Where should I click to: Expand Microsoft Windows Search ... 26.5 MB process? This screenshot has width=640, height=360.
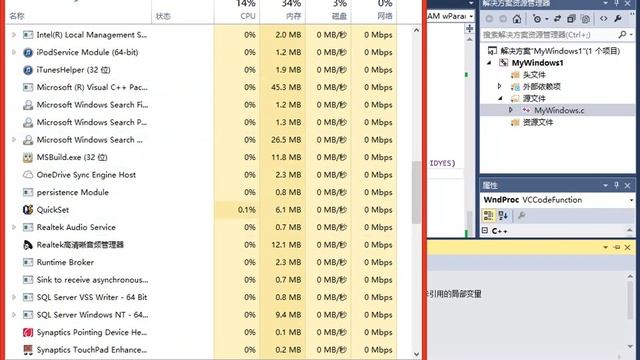click(x=14, y=140)
